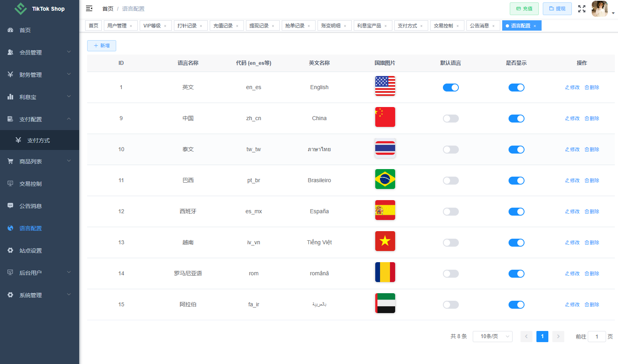Turn off default language for 英文
618x364 pixels.
451,88
